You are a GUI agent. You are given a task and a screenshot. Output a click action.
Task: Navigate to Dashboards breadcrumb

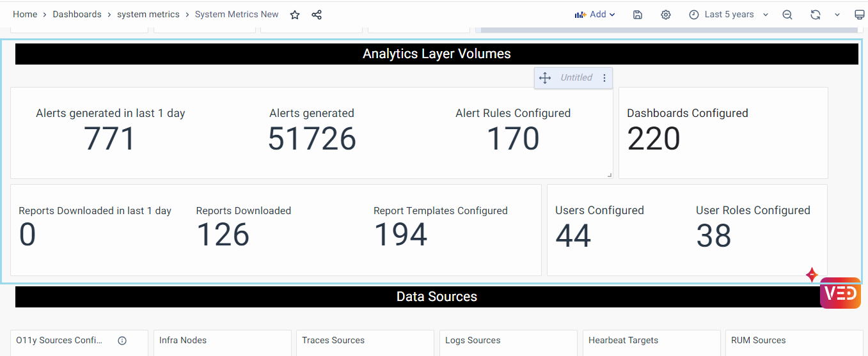click(77, 14)
